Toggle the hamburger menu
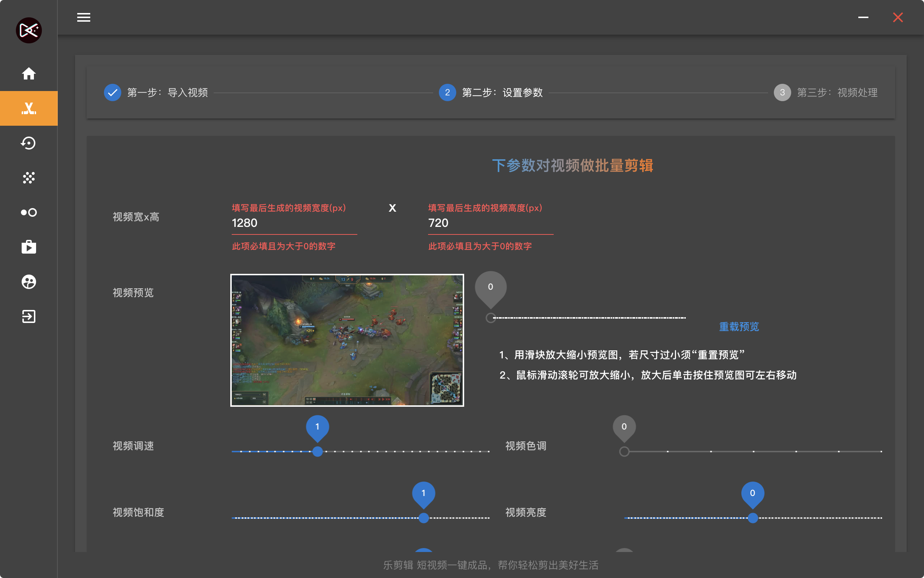Image resolution: width=924 pixels, height=578 pixels. tap(84, 17)
